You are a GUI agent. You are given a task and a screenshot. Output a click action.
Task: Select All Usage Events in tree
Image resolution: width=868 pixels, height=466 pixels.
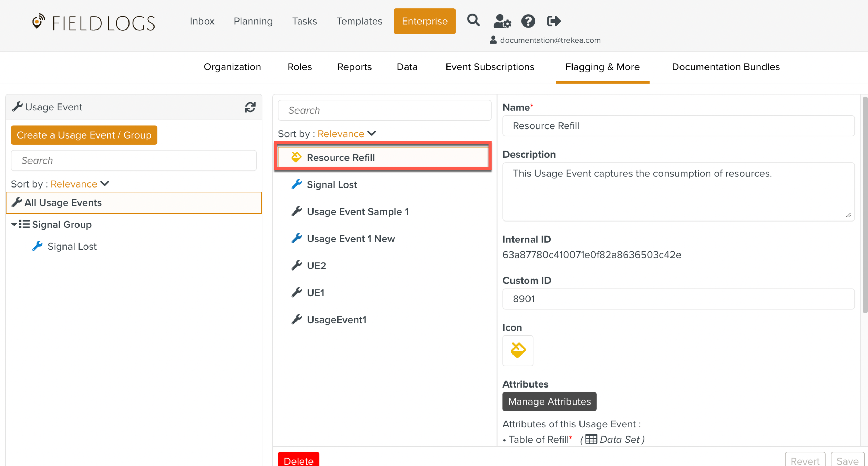(x=134, y=202)
